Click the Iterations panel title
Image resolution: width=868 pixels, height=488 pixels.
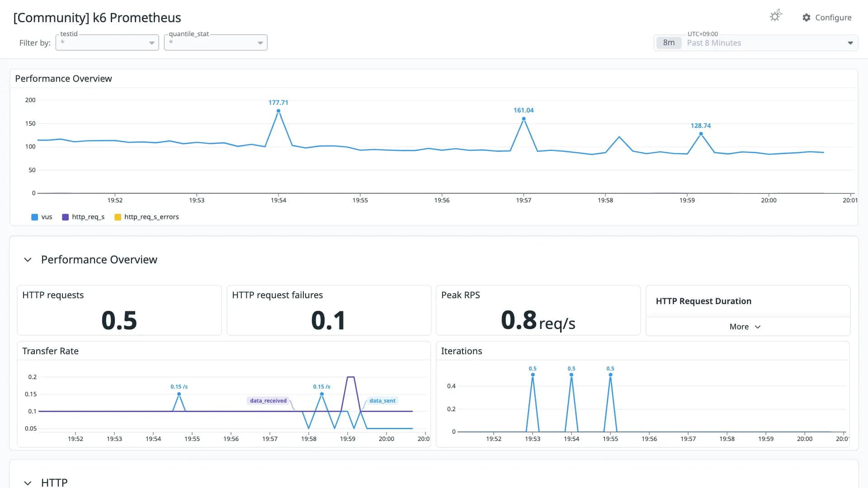tap(462, 351)
